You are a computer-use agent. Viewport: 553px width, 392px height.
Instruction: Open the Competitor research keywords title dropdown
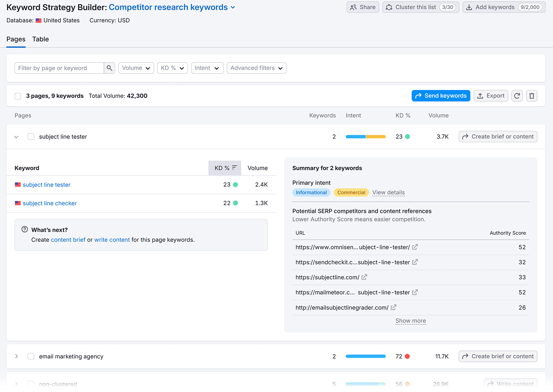233,7
